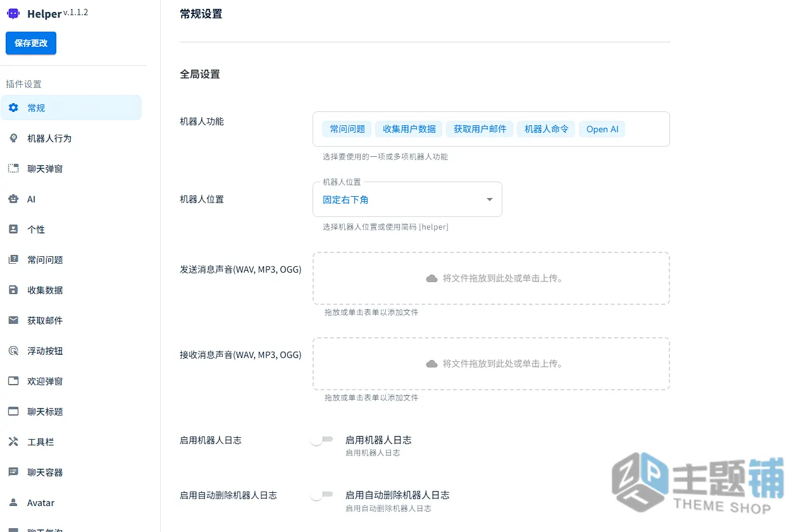Click cloud icon in 接收消息声音 upload area
Screen dimensions: 801x532
coord(432,364)
